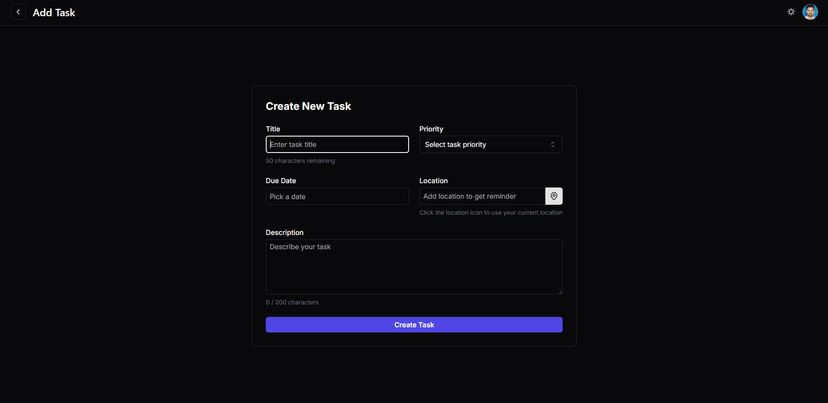The height and width of the screenshot is (403, 828).
Task: Open the user profile avatar menu
Action: pos(810,12)
